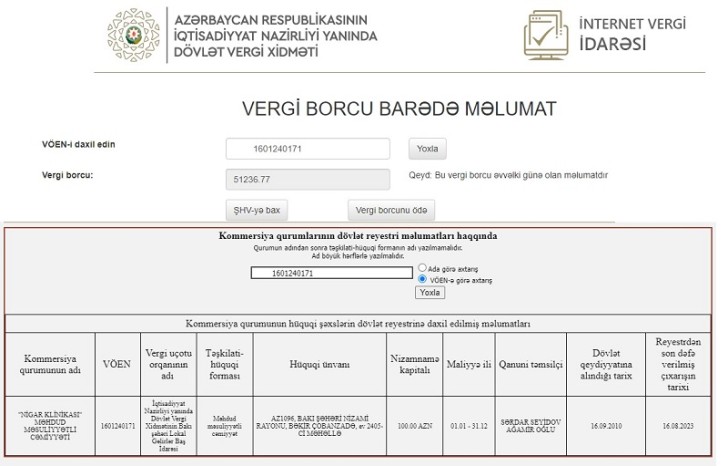Select the SƏRDAR SEYİDOV legal representative cell
This screenshot has height=466, width=728.
click(x=531, y=425)
